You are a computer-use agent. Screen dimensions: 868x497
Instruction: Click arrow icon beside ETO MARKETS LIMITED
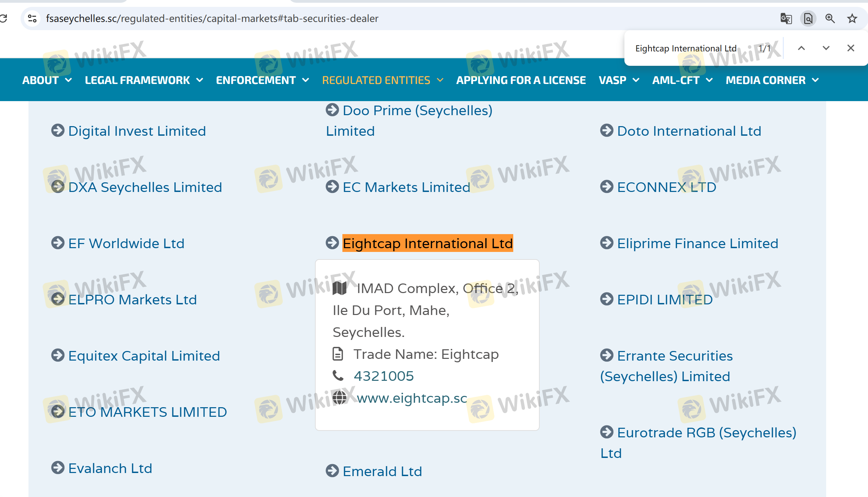[x=58, y=411]
